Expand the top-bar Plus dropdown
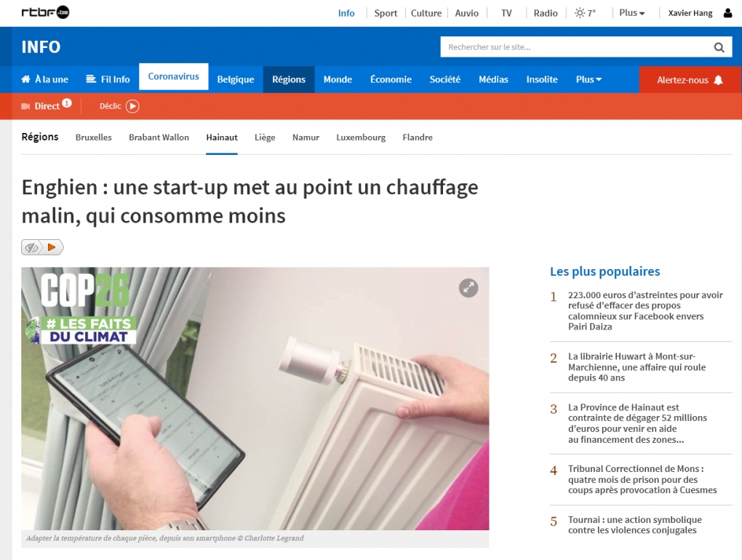The width and height of the screenshot is (742, 560). 631,13
